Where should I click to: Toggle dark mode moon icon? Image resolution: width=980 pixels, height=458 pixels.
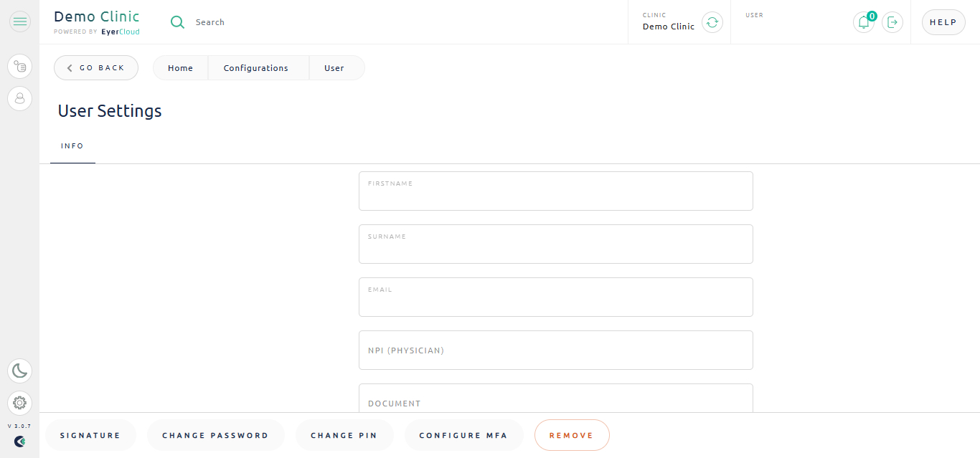(x=20, y=371)
